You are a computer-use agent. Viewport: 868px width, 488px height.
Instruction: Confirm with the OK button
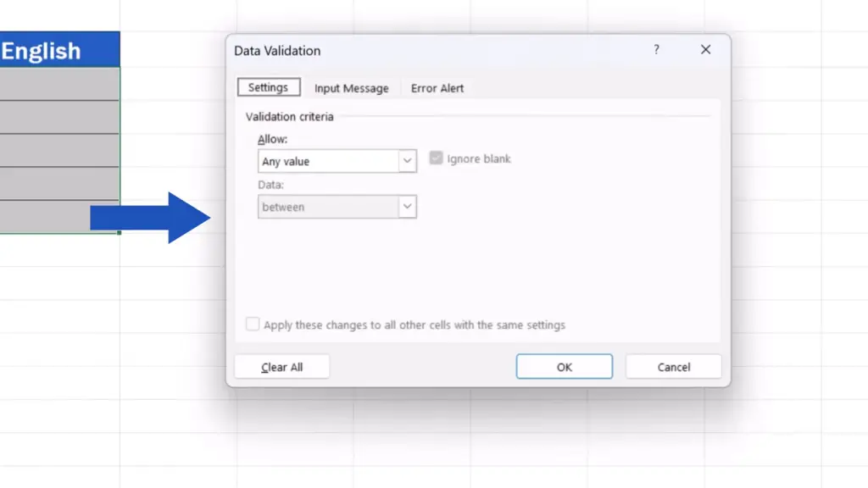pyautogui.click(x=564, y=367)
